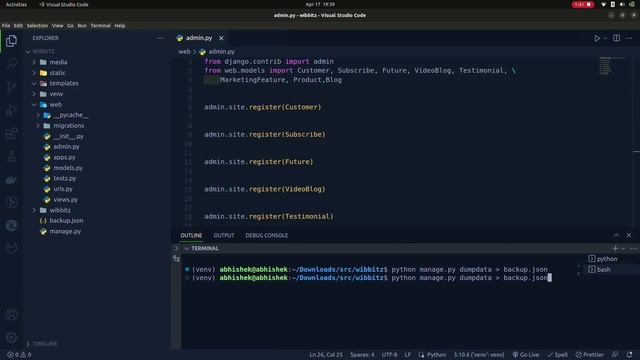Expand the media folder

tap(58, 62)
